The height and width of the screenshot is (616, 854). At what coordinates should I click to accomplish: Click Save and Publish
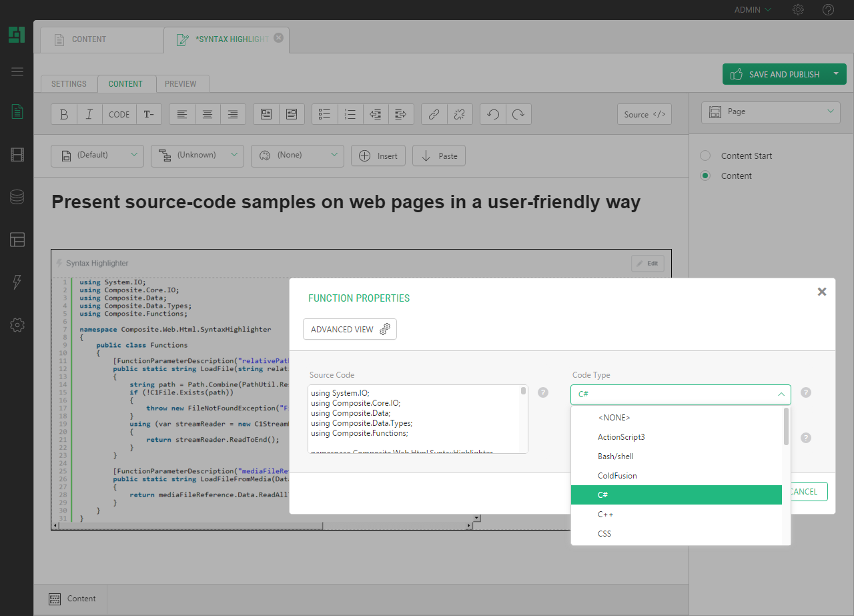(x=775, y=74)
